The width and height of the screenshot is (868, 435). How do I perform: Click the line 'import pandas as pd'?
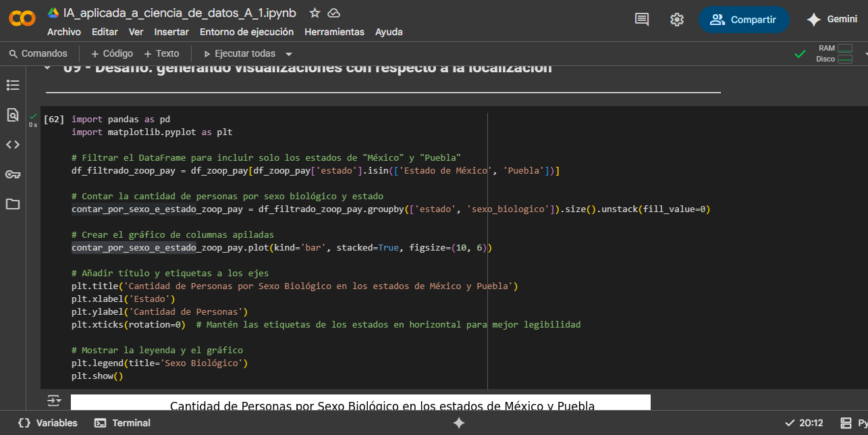121,119
